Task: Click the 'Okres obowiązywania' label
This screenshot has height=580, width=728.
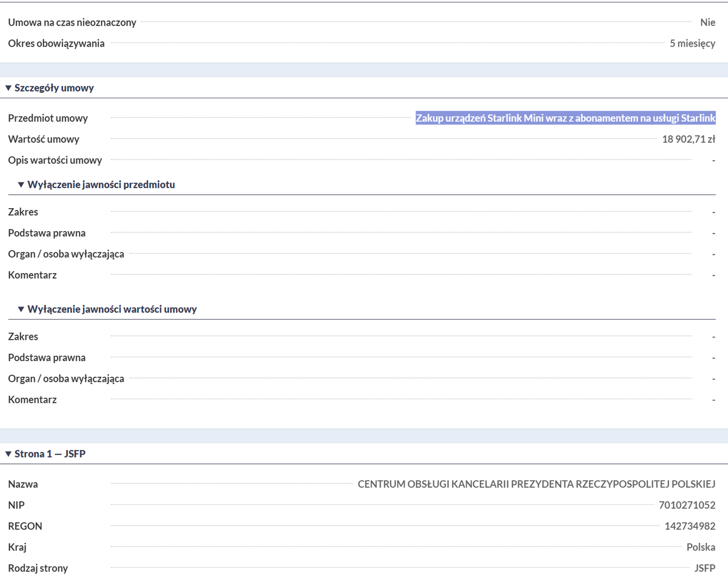Action: 56,43
